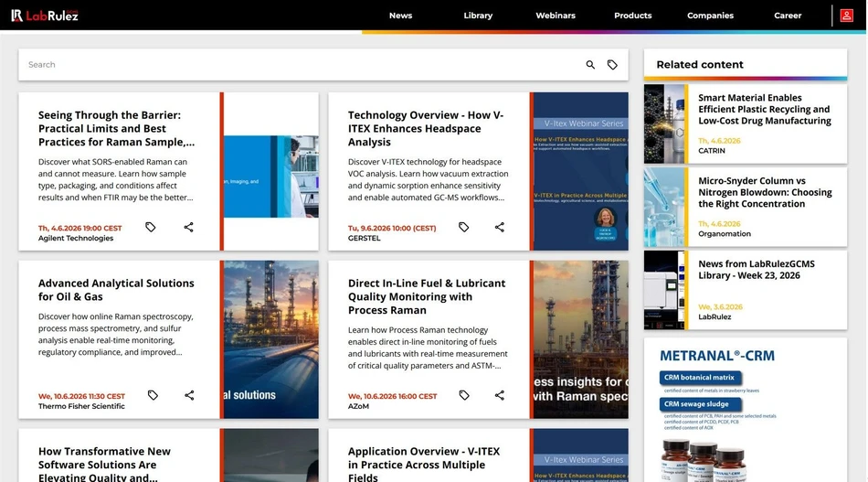
Task: Open the METRANAL-CRM advertisement banner
Action: tap(745, 410)
